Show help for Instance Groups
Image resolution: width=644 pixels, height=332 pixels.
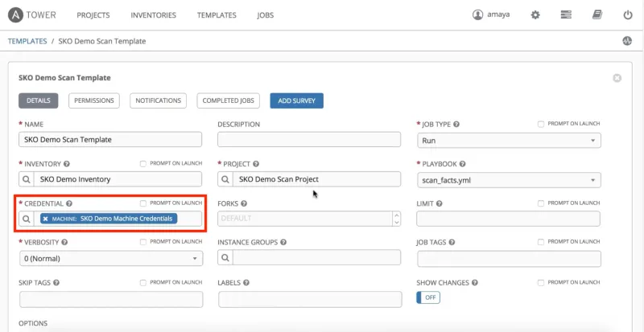[283, 242]
